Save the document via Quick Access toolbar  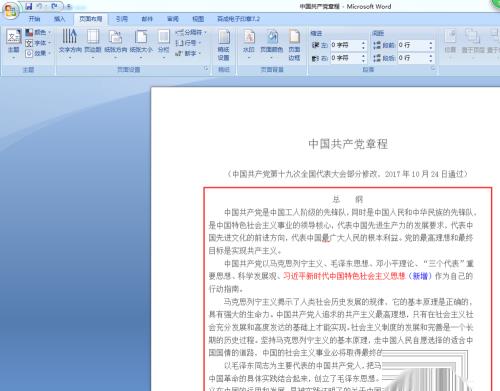point(29,6)
